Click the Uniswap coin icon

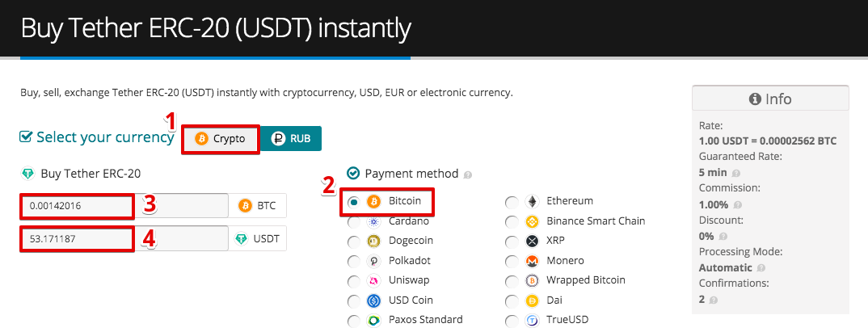[x=374, y=281]
